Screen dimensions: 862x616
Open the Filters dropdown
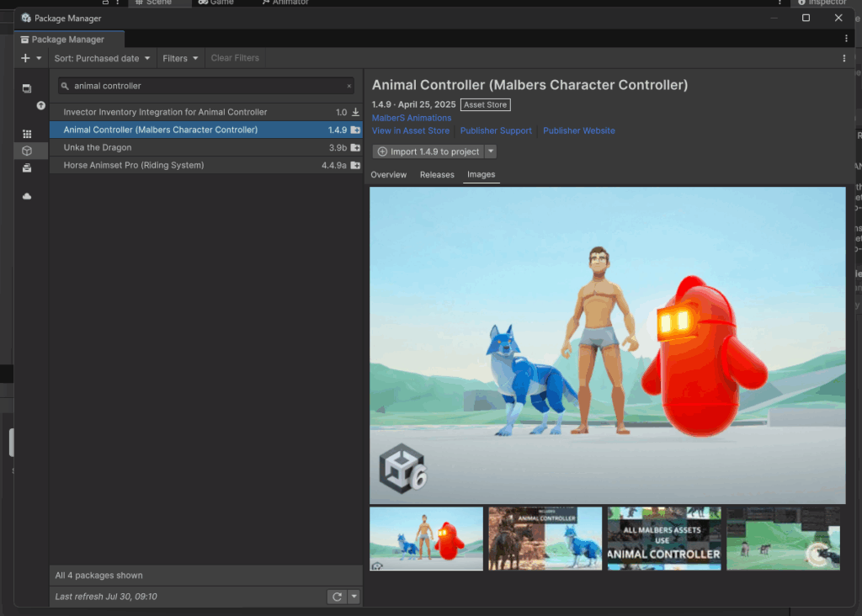click(x=180, y=58)
